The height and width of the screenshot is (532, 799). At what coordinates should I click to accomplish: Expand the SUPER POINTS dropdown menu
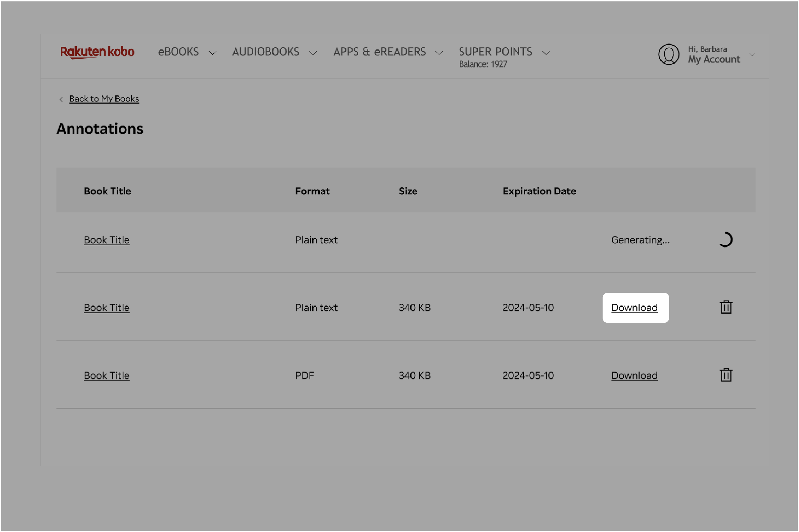(546, 52)
